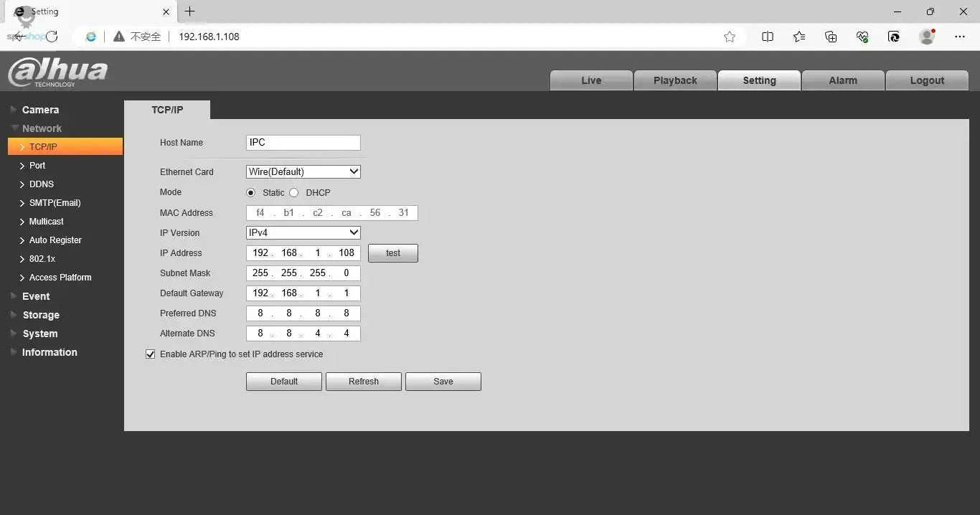
Task: Bookmark page with the star icon
Action: click(x=730, y=37)
